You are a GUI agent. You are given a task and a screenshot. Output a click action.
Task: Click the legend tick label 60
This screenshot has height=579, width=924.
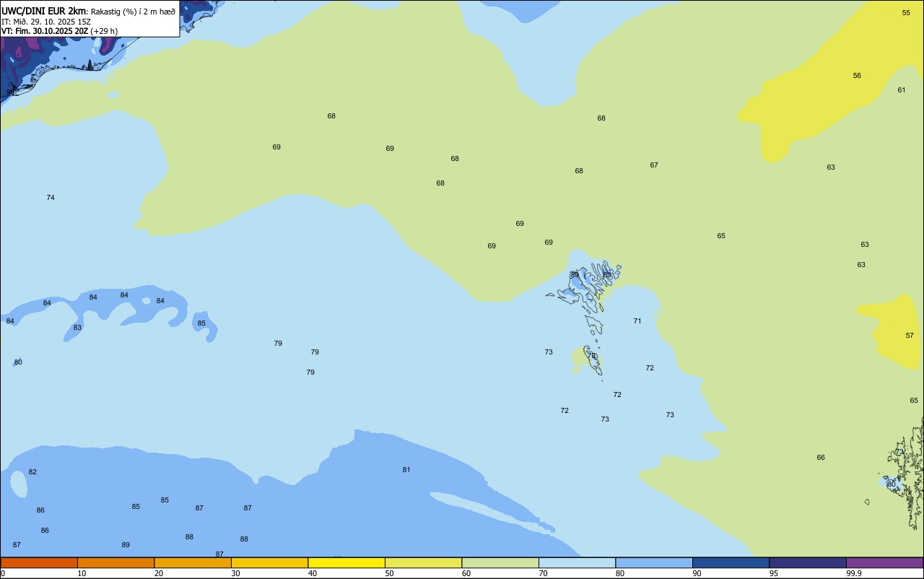point(466,573)
